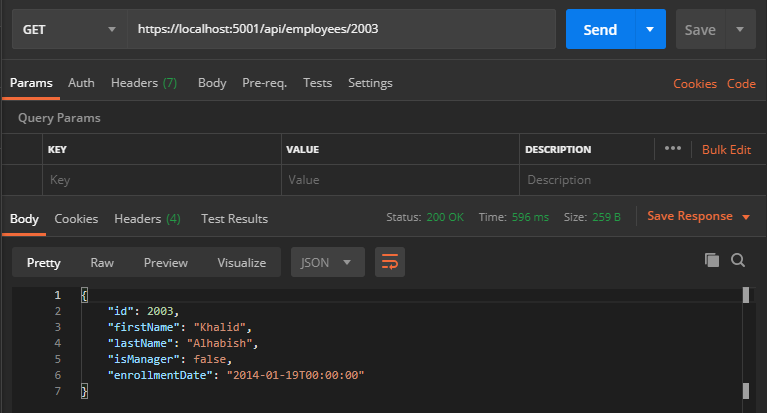This screenshot has height=413, width=767.
Task: Open the request Body tab
Action: [212, 83]
